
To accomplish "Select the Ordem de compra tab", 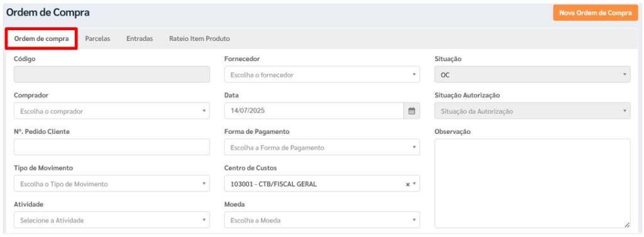I will tap(41, 38).
